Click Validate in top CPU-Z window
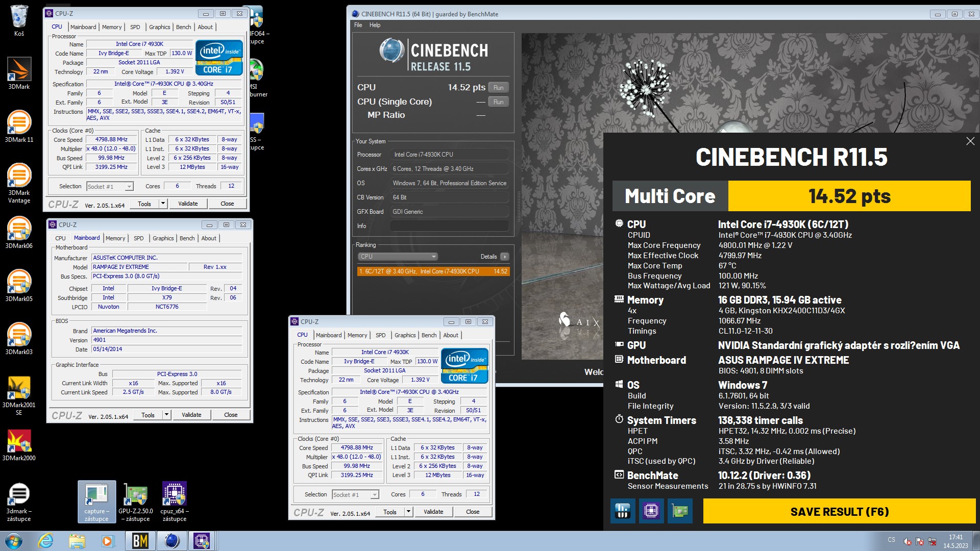 click(x=188, y=204)
